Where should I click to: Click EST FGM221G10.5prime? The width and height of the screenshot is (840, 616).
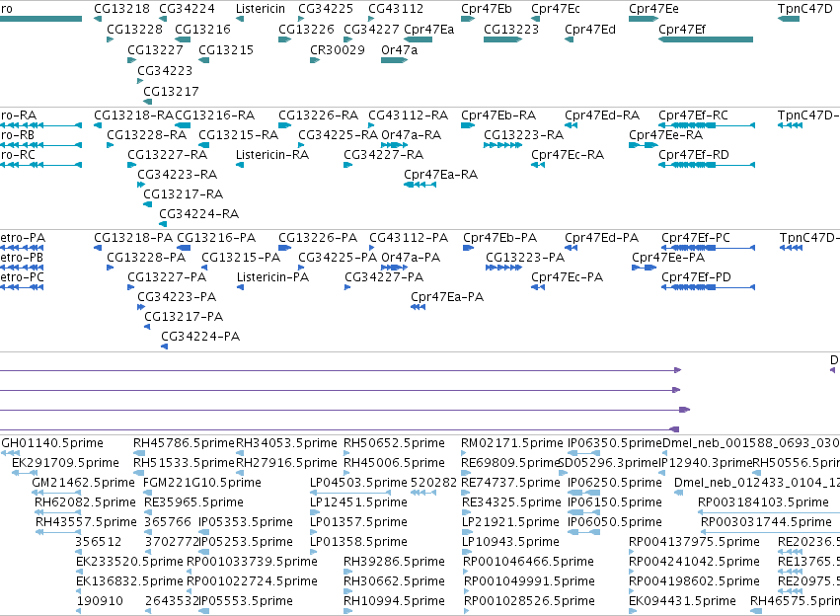(x=202, y=483)
